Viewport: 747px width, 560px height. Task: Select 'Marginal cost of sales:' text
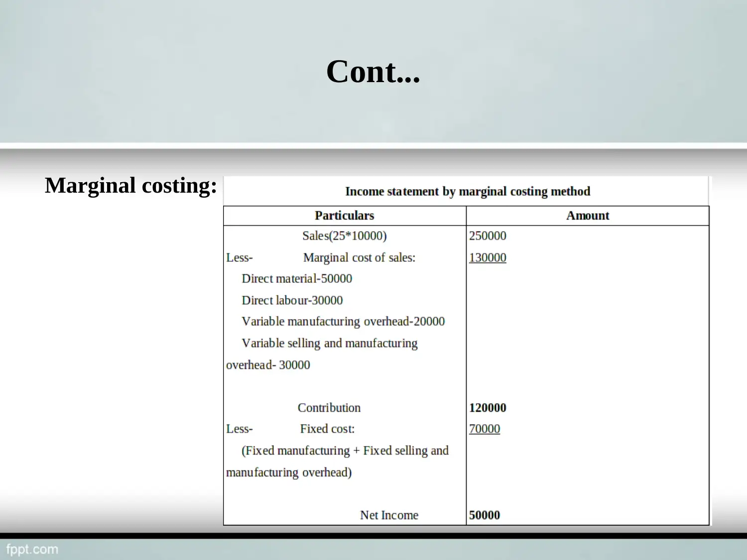click(x=359, y=257)
